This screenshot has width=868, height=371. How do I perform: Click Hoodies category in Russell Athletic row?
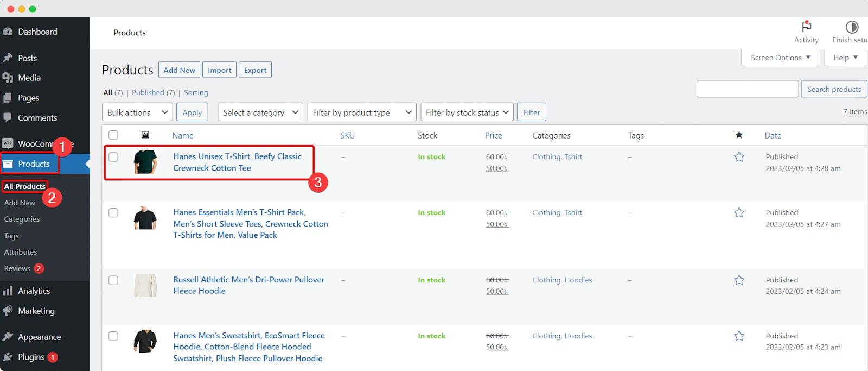click(x=578, y=280)
